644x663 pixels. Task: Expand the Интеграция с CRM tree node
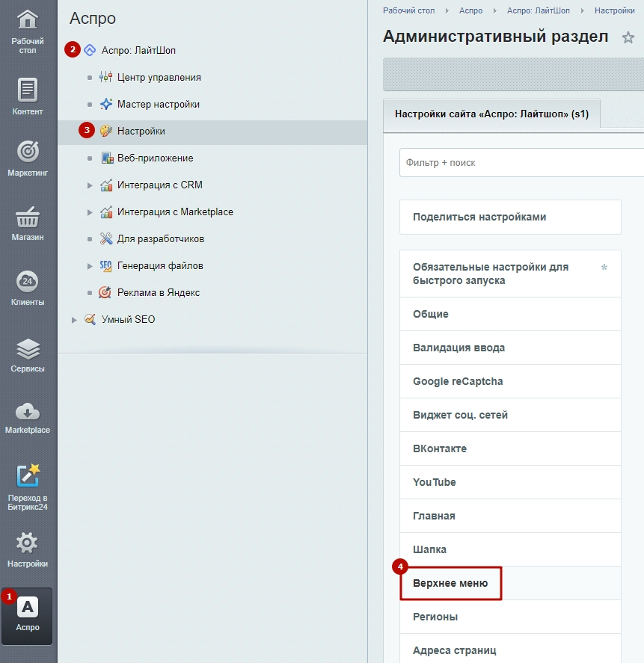click(x=90, y=185)
